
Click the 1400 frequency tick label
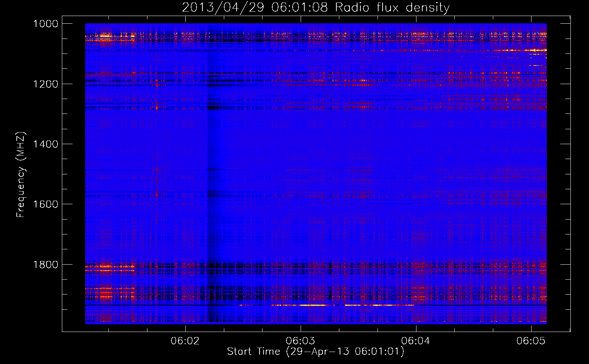tap(46, 144)
